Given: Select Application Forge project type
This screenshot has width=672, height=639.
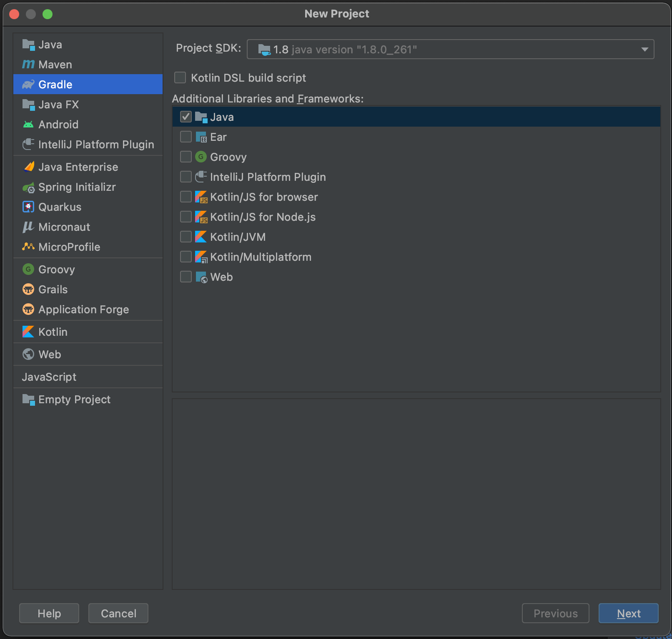Looking at the screenshot, I should 88,310.
